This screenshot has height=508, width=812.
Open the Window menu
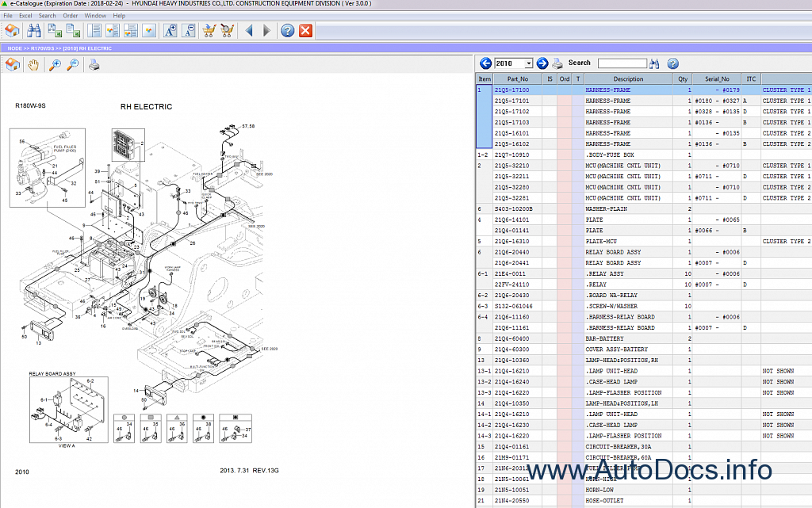[x=95, y=16]
